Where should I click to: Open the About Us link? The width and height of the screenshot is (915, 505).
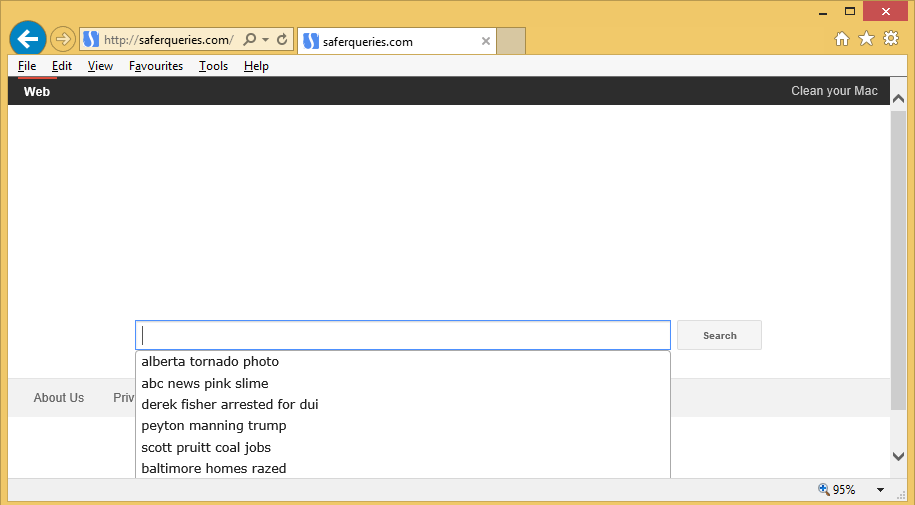click(59, 398)
